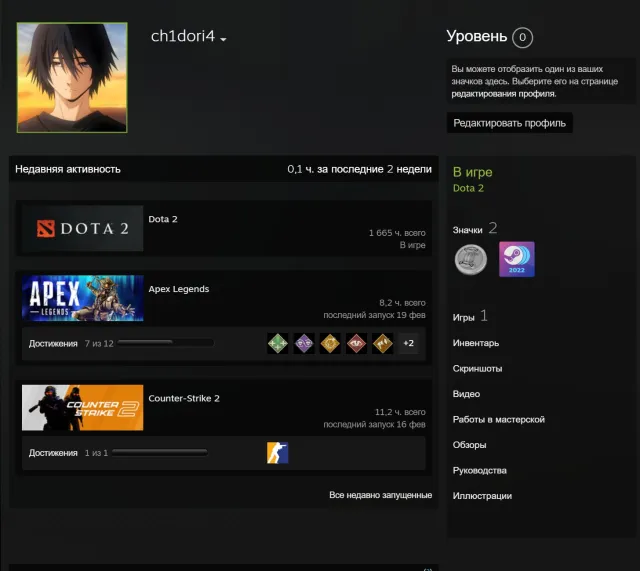Image resolution: width=640 pixels, height=571 pixels.
Task: Click the red Apex Legends achievement icon
Action: click(x=356, y=343)
